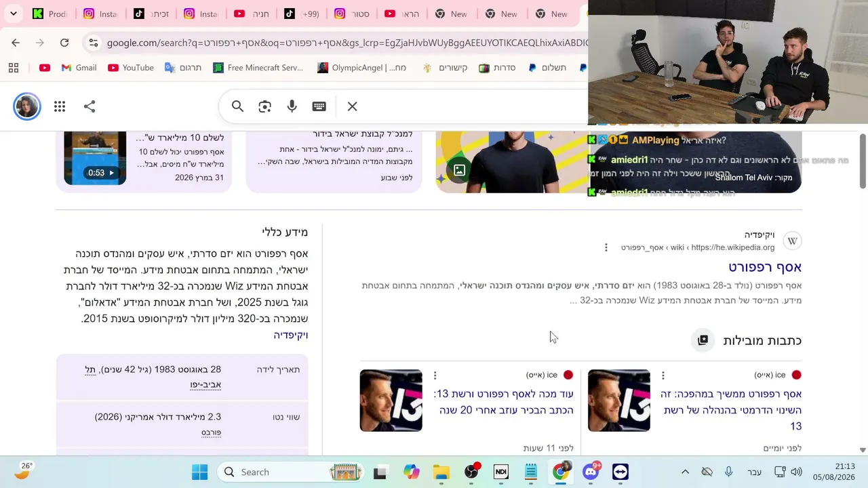Open options menu for 'עוד מכה' article
This screenshot has width=868, height=488.
(x=435, y=375)
